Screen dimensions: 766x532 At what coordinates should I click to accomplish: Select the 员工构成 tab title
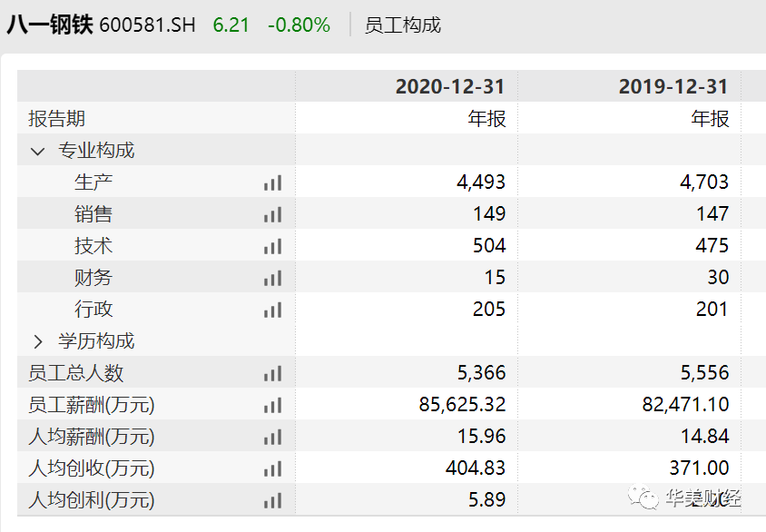(x=402, y=25)
